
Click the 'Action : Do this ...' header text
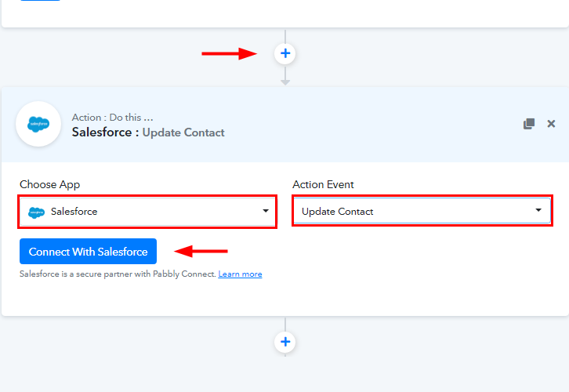click(x=113, y=118)
